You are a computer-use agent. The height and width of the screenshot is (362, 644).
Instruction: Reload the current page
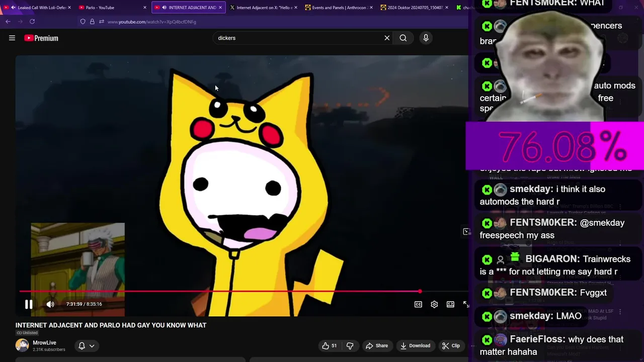[32, 22]
